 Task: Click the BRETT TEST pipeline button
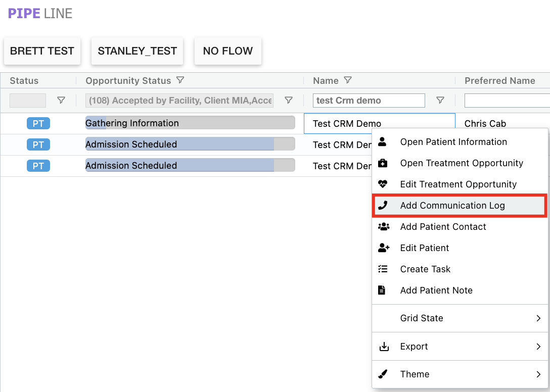click(42, 51)
